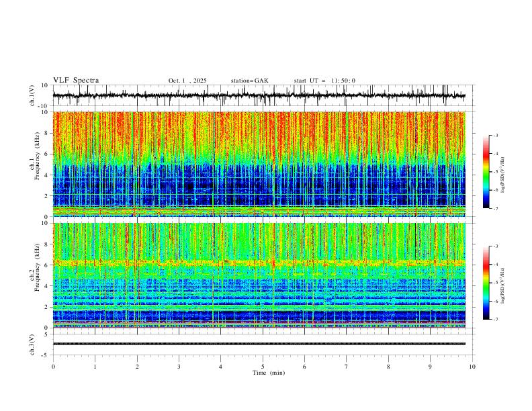The height and width of the screenshot is (411, 532).
Task: Click the "-7" tick on the upper color bar
Action: click(x=496, y=209)
